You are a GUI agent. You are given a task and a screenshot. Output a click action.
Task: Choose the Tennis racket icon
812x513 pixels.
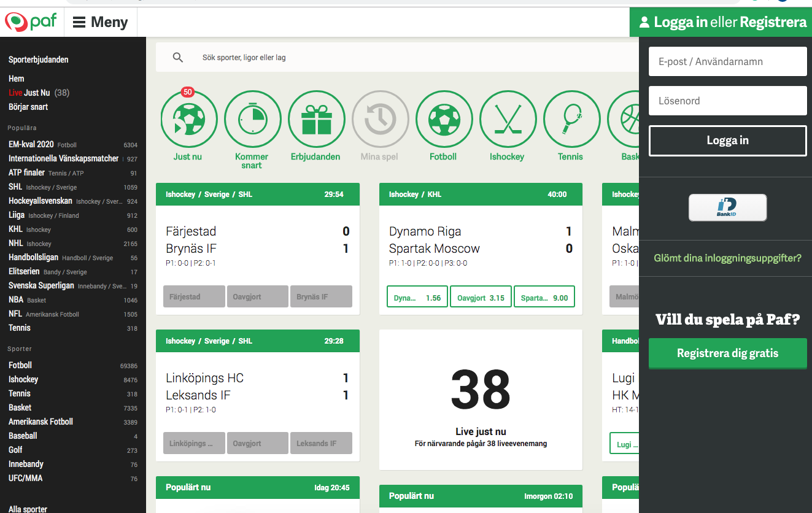(x=571, y=119)
